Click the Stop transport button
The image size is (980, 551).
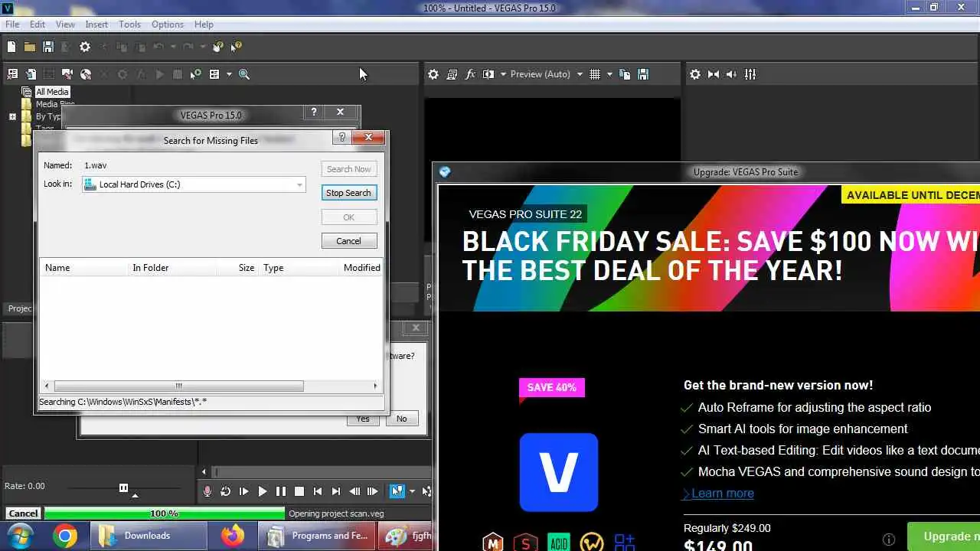tap(299, 491)
